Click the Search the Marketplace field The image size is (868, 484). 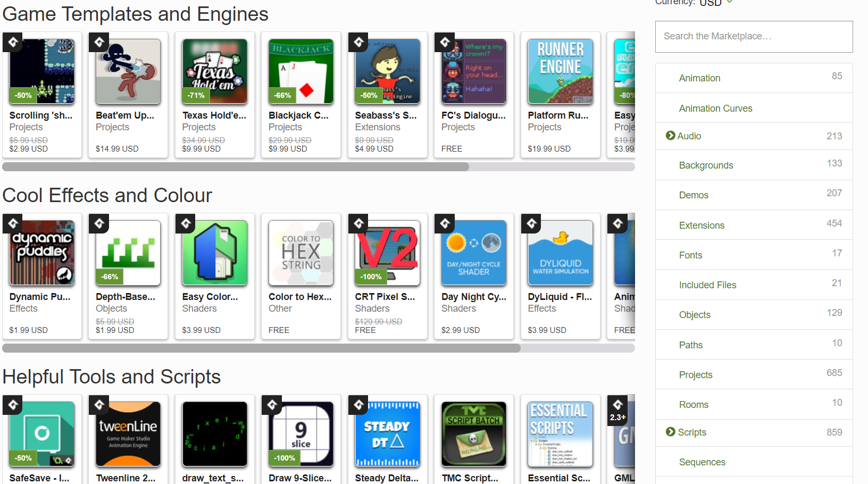point(754,37)
